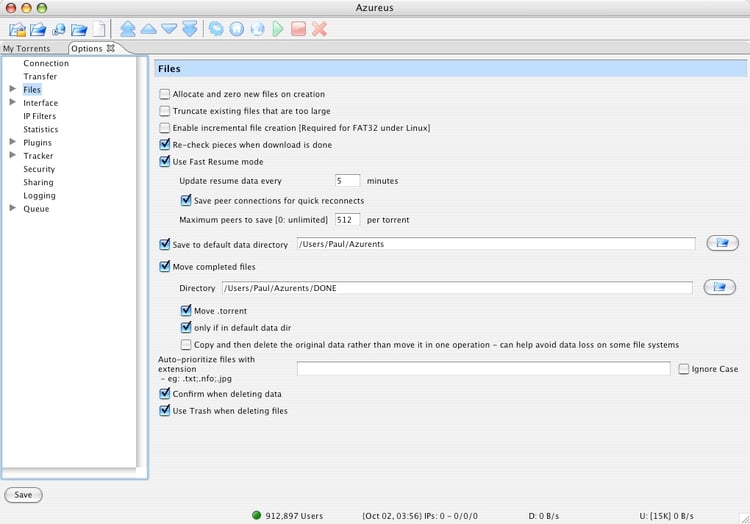Uncheck Save peer connections for quick reconnects
The height and width of the screenshot is (524, 750).
[186, 200]
